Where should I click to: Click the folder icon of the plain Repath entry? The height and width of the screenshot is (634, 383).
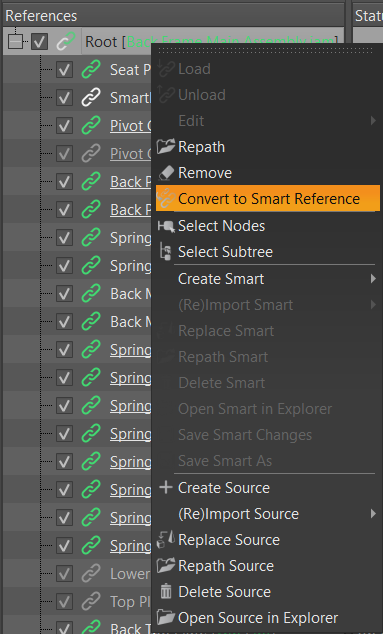tap(166, 147)
